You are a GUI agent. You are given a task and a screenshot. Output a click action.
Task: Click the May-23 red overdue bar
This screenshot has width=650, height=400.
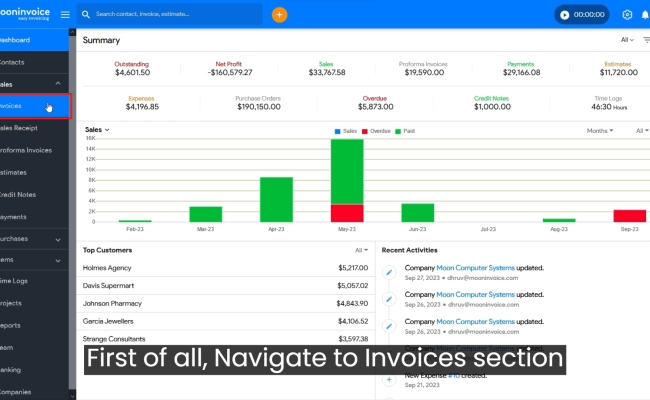tap(347, 213)
